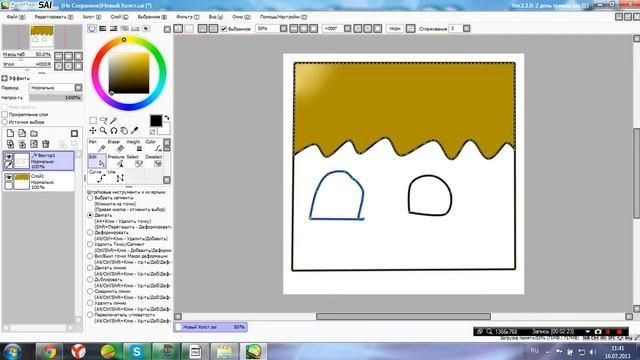Open the zoom 50% dropdown in toolbar

tap(283, 29)
